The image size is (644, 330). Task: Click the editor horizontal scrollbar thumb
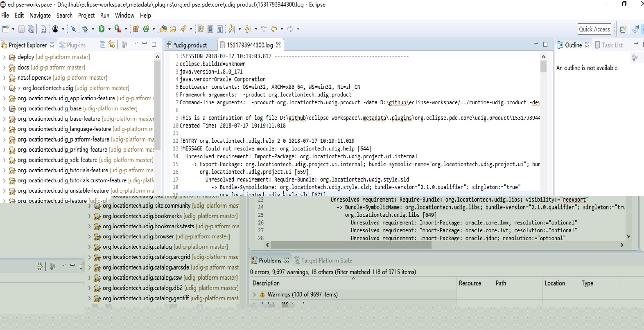click(351, 245)
